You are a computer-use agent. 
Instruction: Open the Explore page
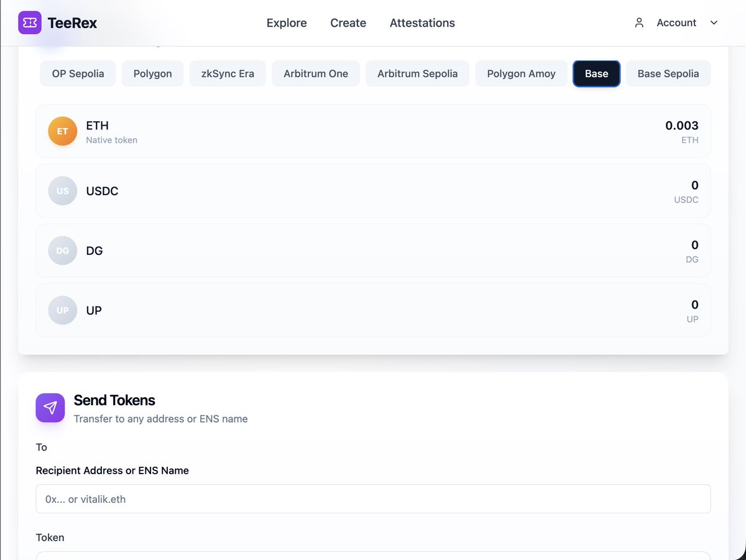[287, 23]
